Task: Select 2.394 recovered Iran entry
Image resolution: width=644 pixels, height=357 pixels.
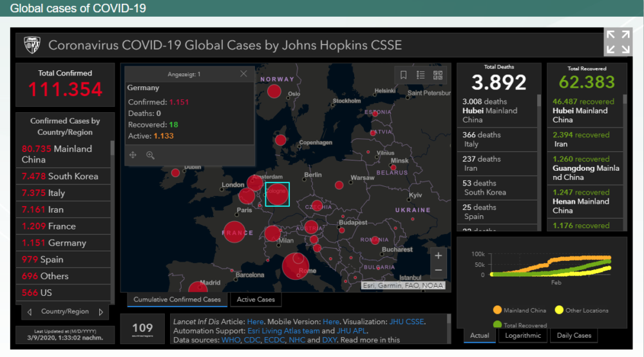Action: [x=585, y=139]
